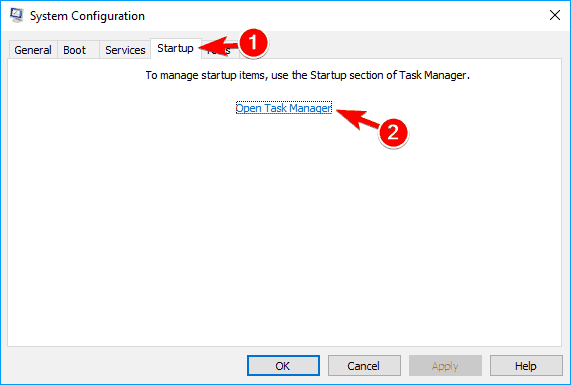571x385 pixels.
Task: Click the greyed-out Apply button
Action: click(x=445, y=366)
